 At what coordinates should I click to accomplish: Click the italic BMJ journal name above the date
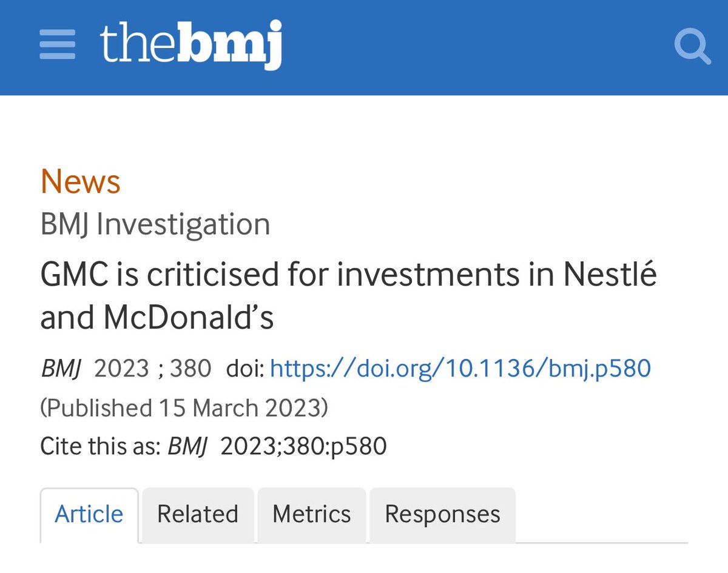click(60, 368)
